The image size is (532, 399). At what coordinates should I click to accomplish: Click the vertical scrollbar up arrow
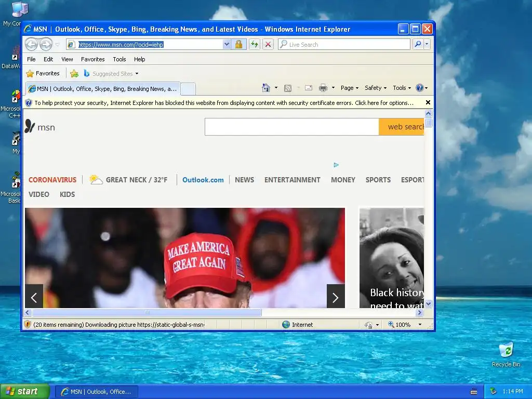428,113
